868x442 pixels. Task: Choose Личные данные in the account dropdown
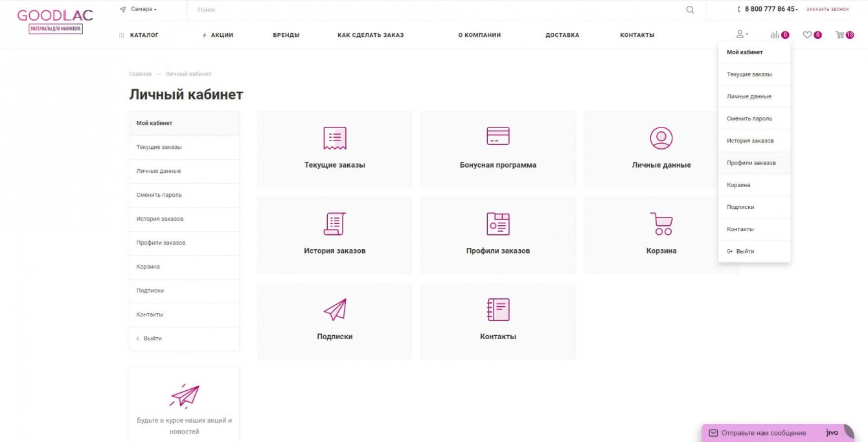[x=755, y=96]
